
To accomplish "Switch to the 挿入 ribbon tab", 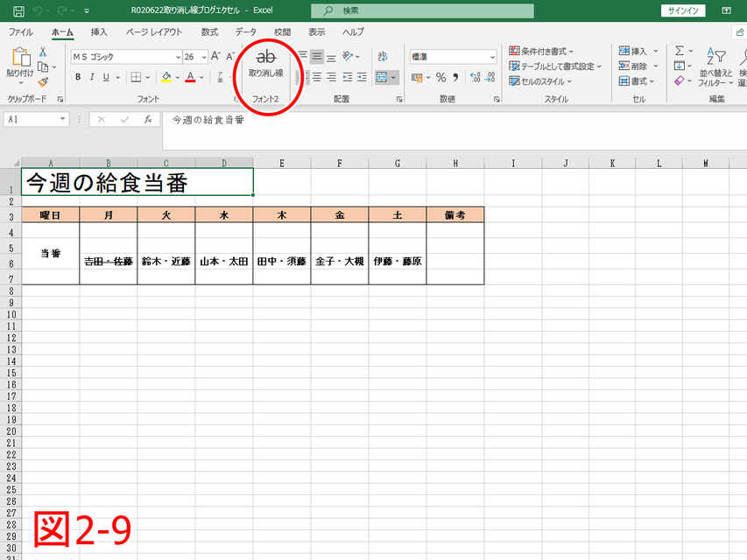I will tap(99, 31).
